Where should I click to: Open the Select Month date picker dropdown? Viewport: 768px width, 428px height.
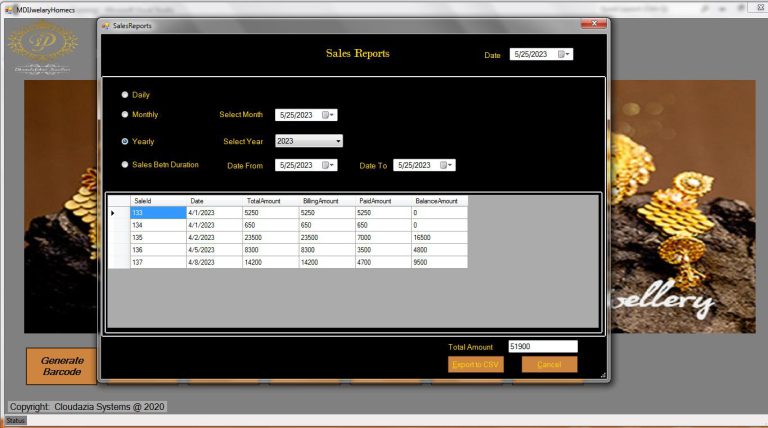point(328,115)
